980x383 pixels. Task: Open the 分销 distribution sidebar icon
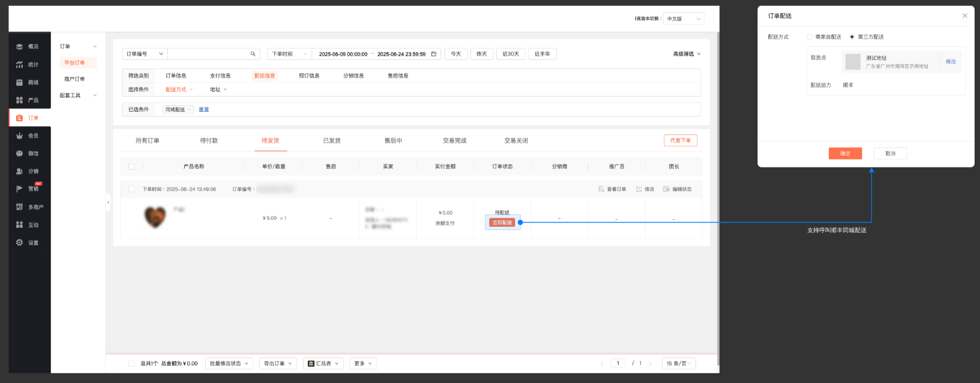19,171
